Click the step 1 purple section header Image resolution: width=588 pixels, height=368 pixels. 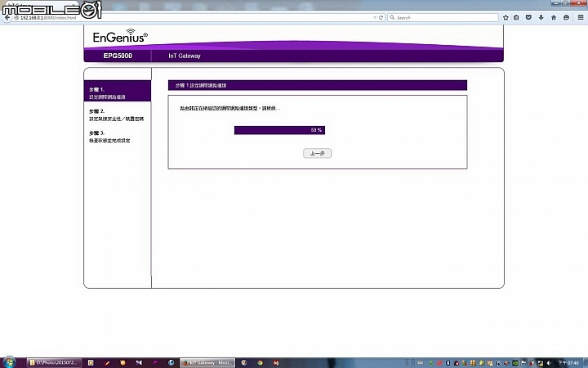point(317,85)
